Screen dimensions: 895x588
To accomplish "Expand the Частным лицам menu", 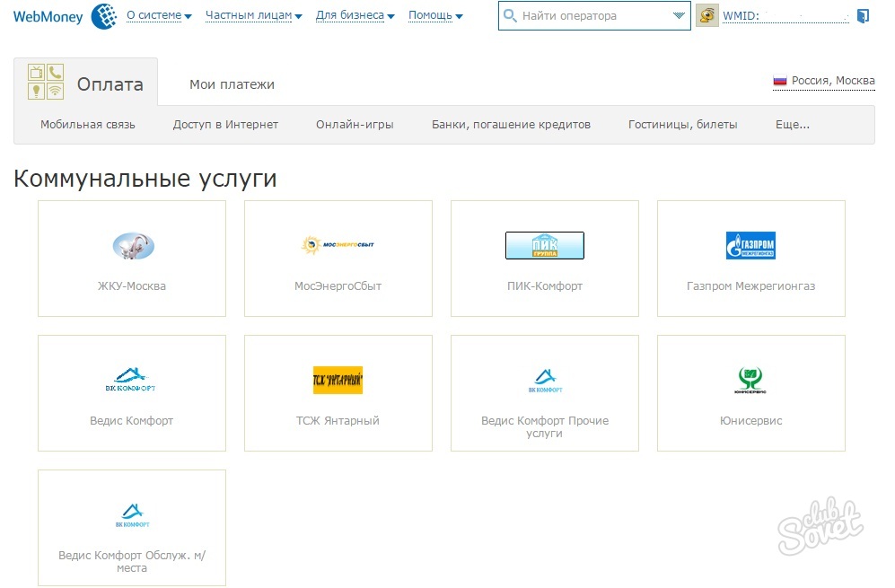I will click(253, 16).
